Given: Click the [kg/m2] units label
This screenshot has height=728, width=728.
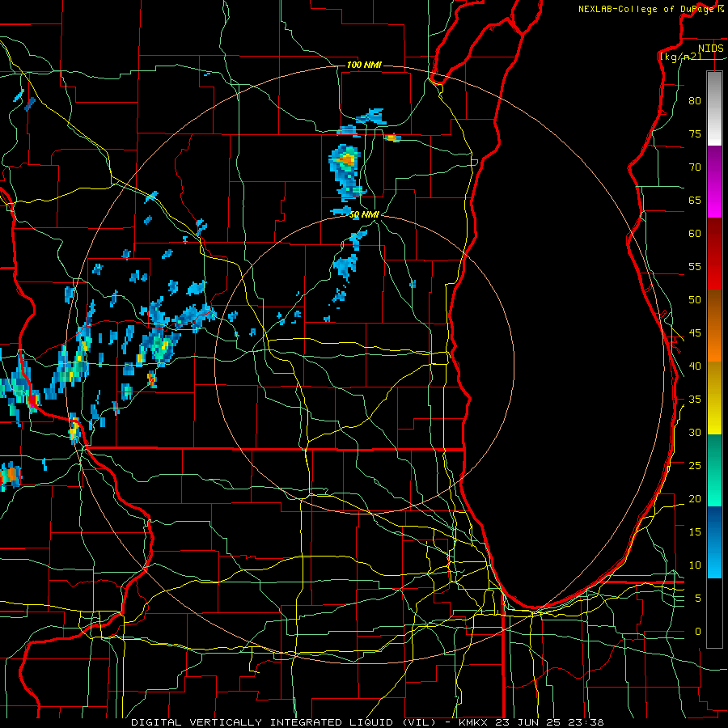Looking at the screenshot, I should click(680, 56).
